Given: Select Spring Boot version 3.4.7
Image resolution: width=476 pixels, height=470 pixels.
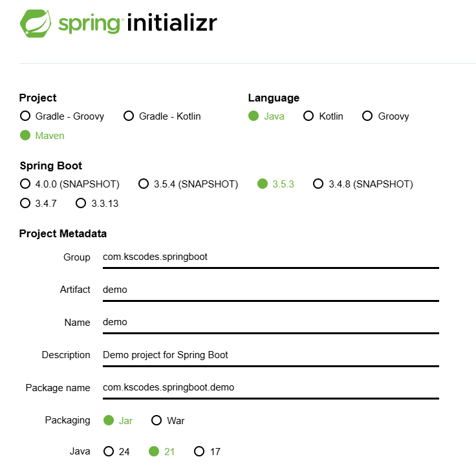Looking at the screenshot, I should click(x=25, y=204).
